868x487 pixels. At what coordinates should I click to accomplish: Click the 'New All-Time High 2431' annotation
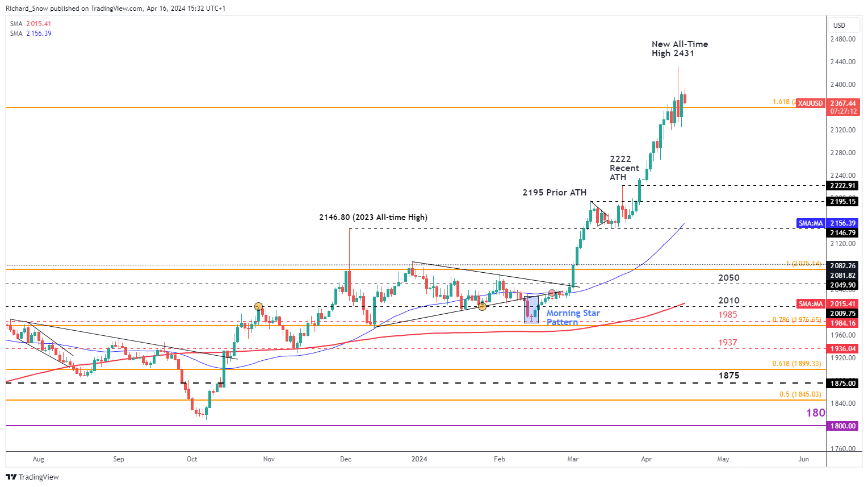680,49
